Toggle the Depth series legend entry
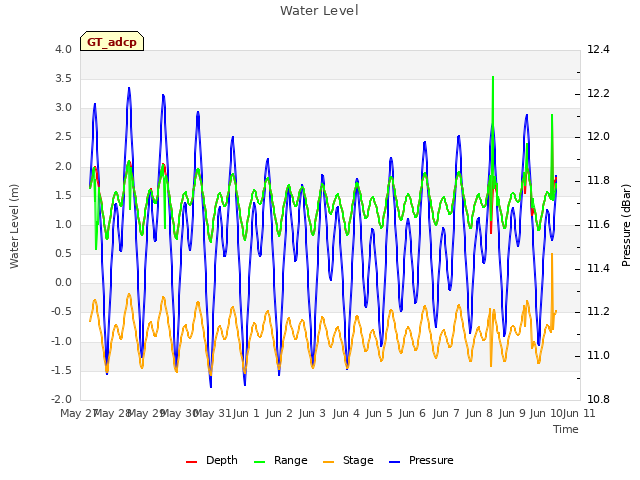Screen dimensions: 640x480 (x=212, y=461)
